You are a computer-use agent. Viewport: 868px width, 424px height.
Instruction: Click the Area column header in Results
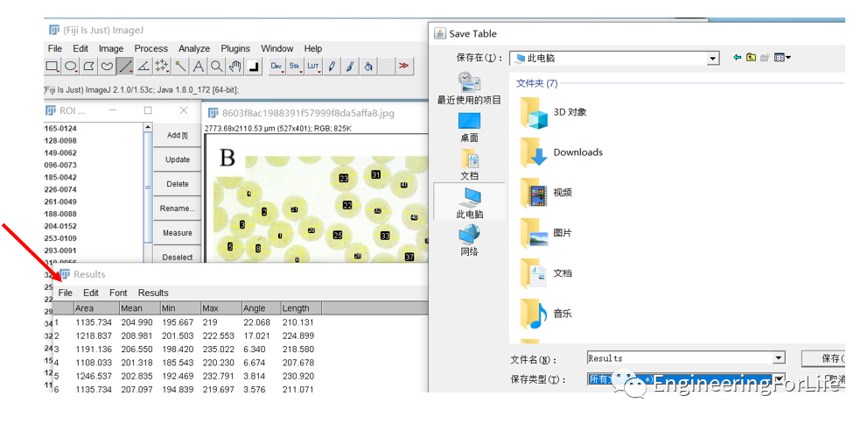pyautogui.click(x=95, y=308)
